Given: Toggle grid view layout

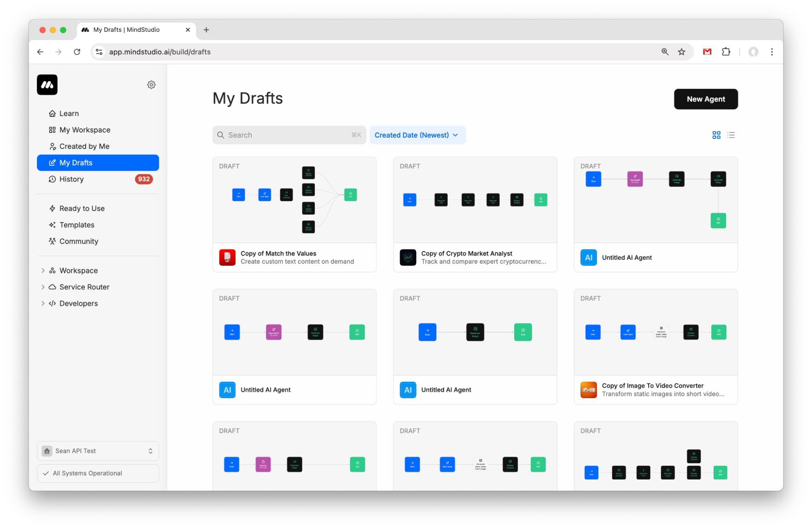Looking at the screenshot, I should click(x=716, y=135).
